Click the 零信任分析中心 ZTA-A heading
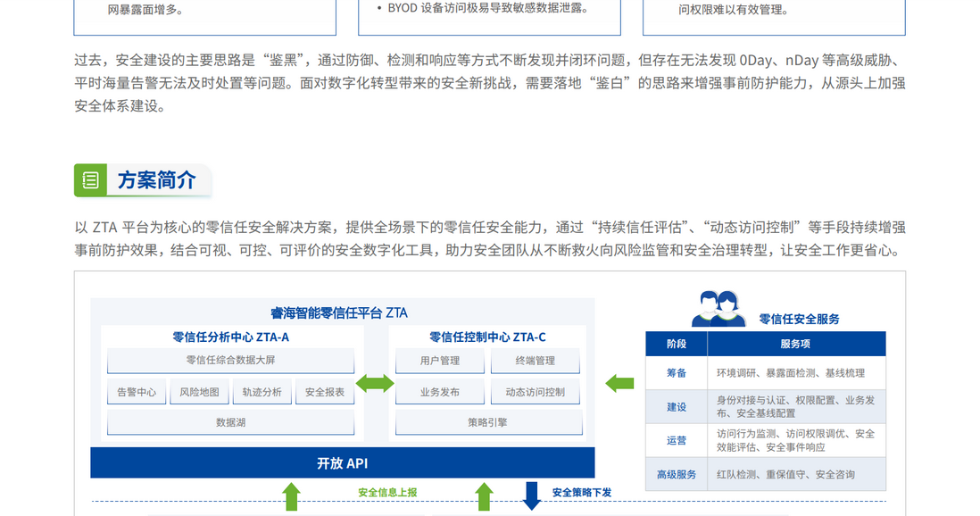The width and height of the screenshot is (980, 516). [x=230, y=337]
